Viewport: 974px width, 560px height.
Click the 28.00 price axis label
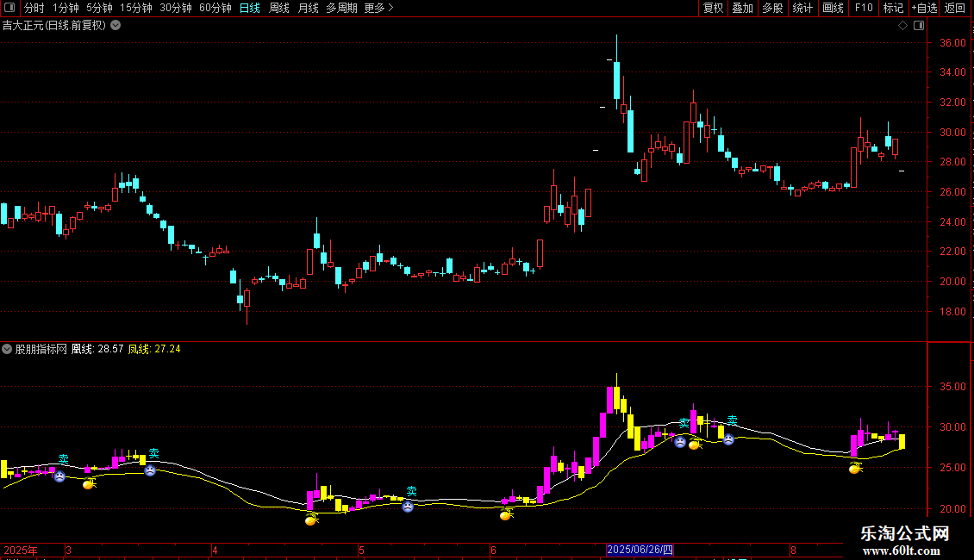(x=952, y=162)
